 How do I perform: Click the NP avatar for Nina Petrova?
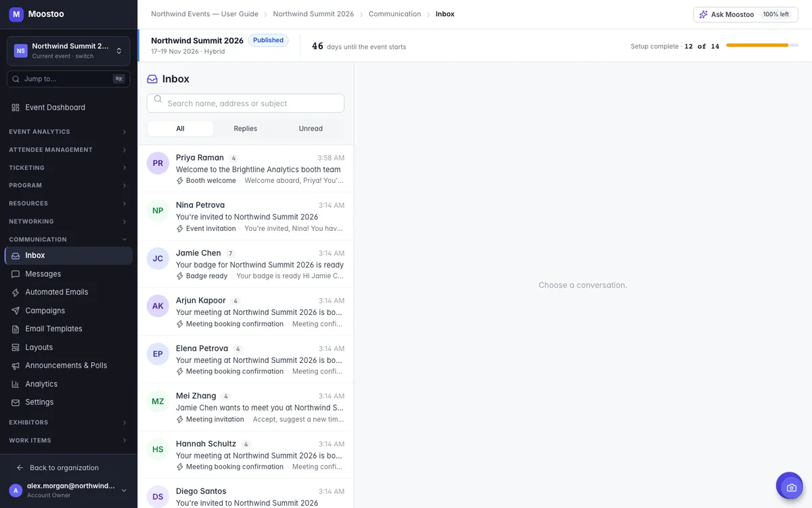point(158,211)
